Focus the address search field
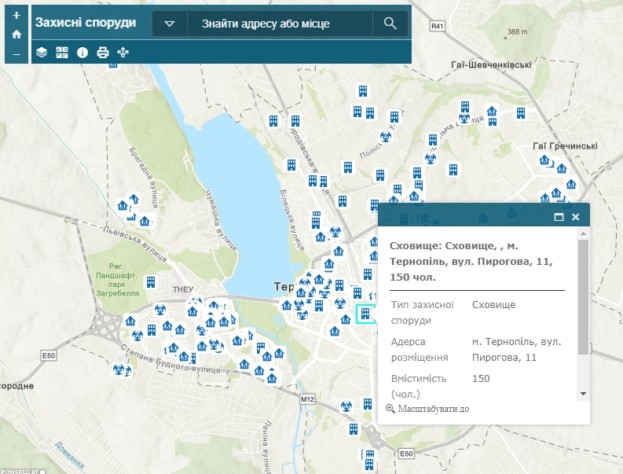 (279, 23)
